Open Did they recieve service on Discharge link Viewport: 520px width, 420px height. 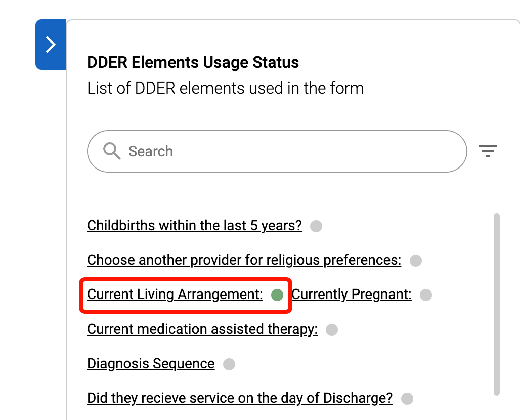pos(240,398)
